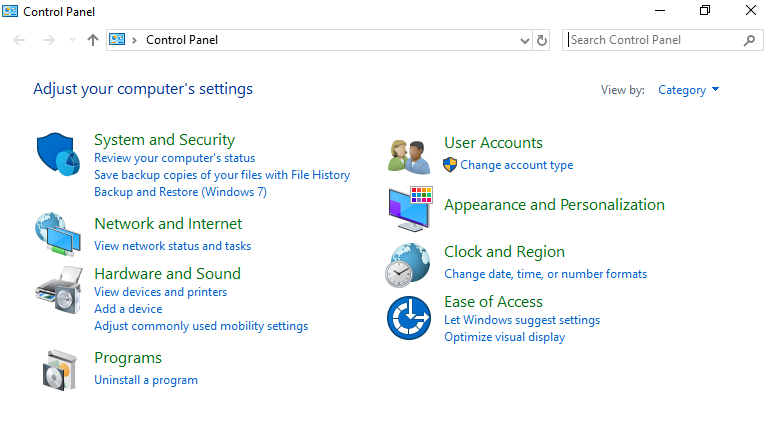Open the Ease of Access heading
Image resolution: width=771 pixels, height=429 pixels.
[493, 302]
